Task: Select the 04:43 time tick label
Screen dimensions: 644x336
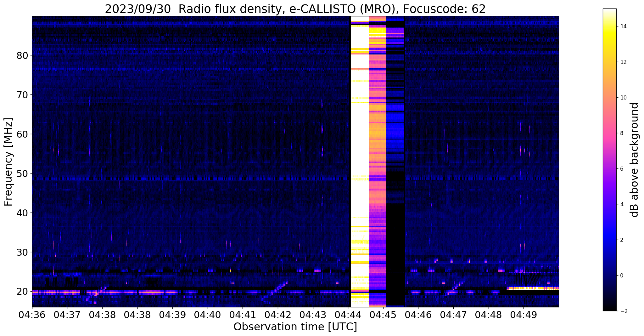Action: (x=313, y=314)
